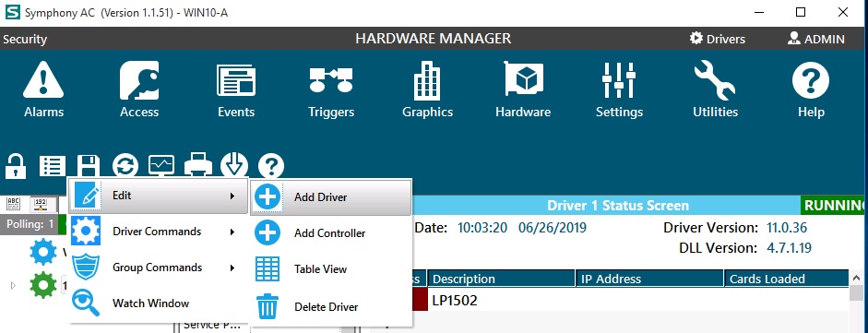Image resolution: width=868 pixels, height=333 pixels.
Task: Open the Help module
Action: tap(811, 89)
